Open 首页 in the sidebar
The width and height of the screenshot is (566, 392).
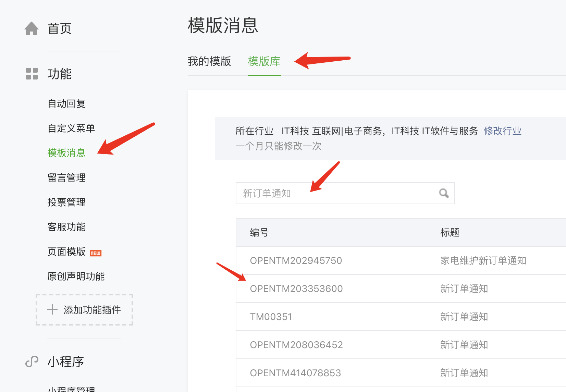[x=60, y=28]
